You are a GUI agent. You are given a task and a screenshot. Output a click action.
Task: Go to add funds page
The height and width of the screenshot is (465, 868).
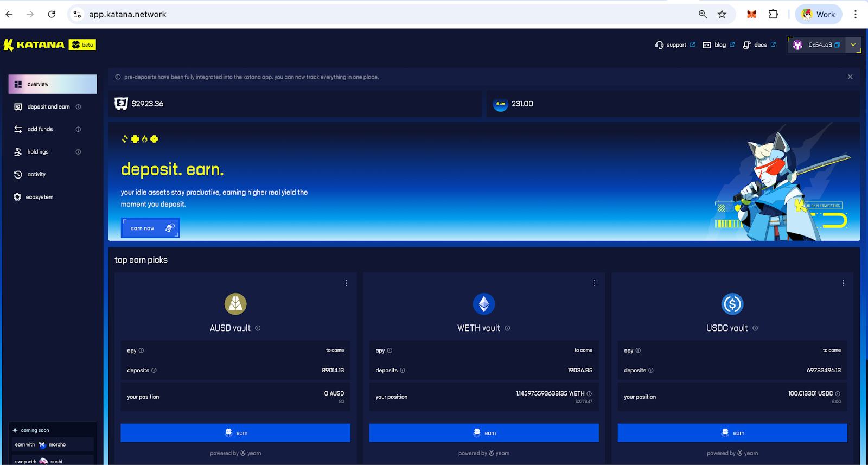click(x=40, y=129)
